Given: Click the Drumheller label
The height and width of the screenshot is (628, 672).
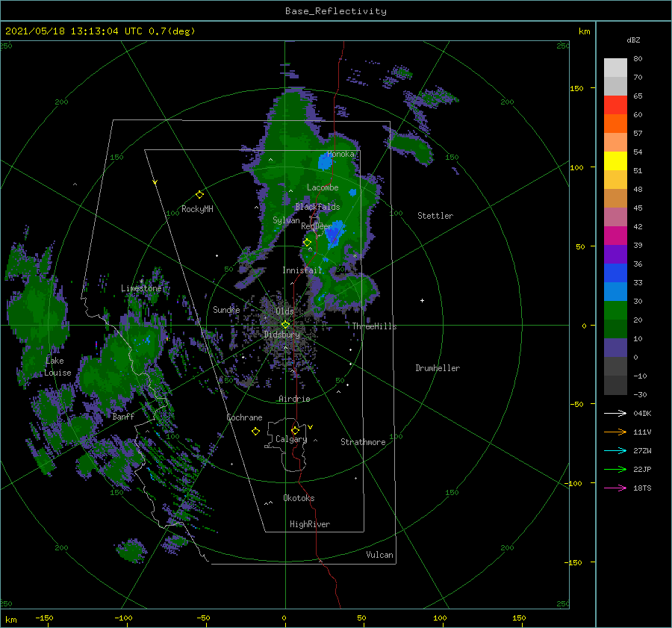Looking at the screenshot, I should pos(438,368).
